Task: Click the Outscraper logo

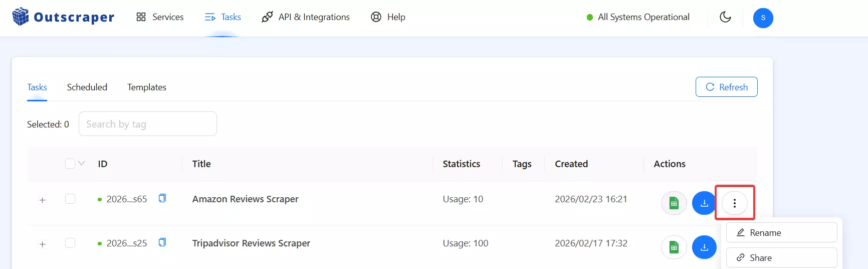Action: coord(63,17)
